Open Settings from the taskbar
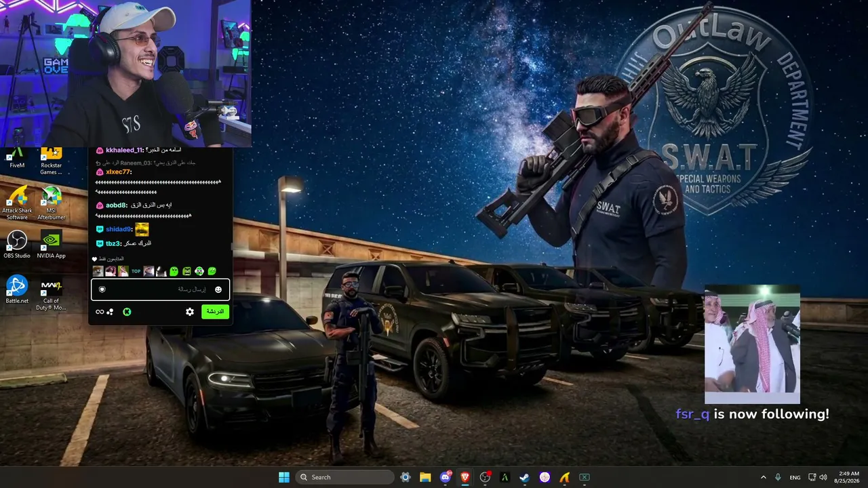 tap(406, 477)
